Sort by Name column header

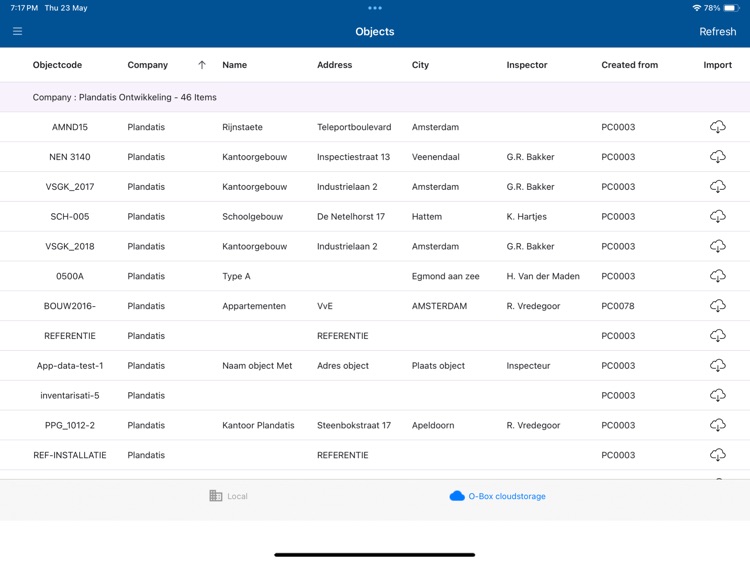[234, 65]
